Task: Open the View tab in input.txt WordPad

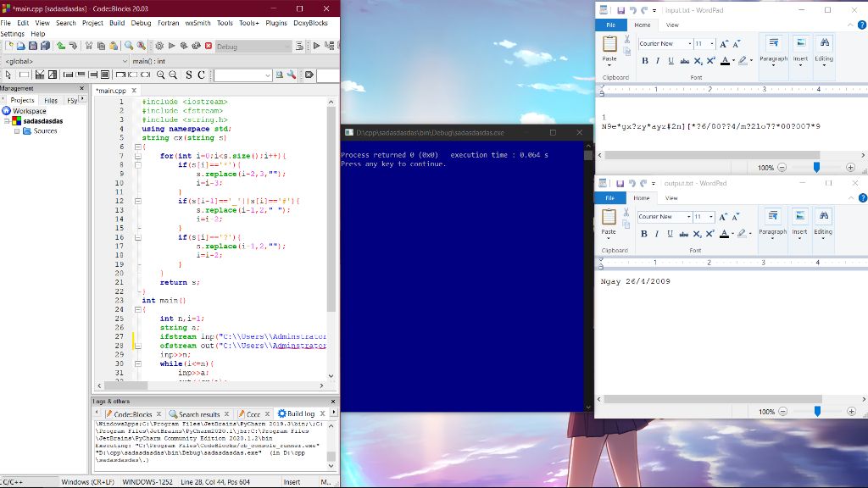Action: point(672,25)
